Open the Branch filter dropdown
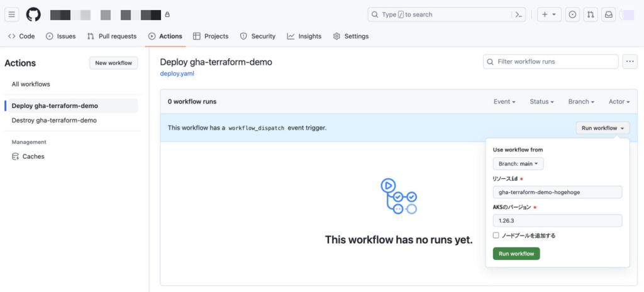 coord(581,101)
